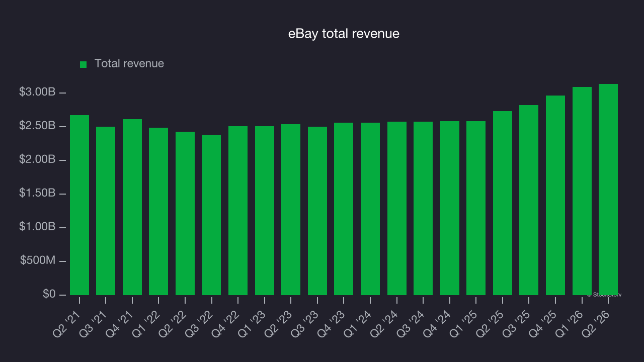
Task: Select the $1.00B y-axis label
Action: tap(37, 227)
